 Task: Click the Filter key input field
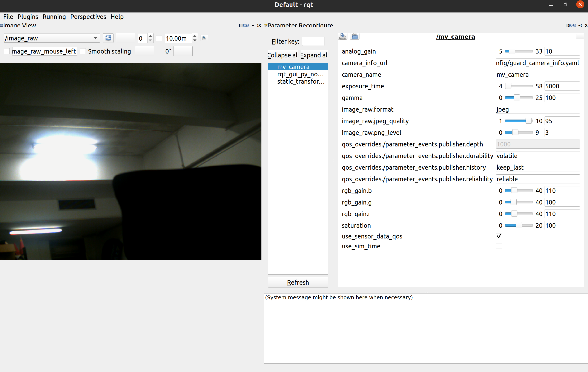click(x=313, y=41)
